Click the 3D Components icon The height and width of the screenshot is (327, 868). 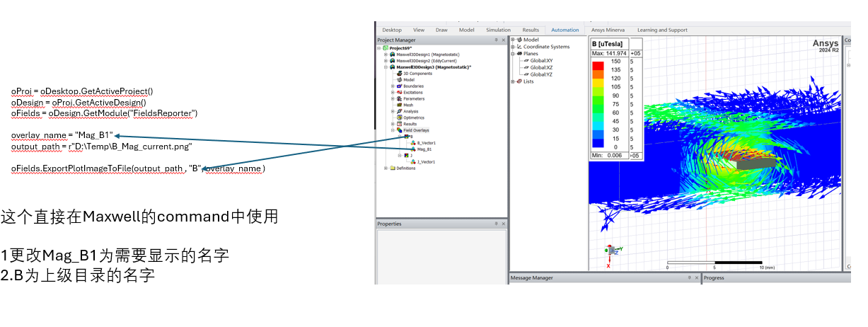point(400,74)
